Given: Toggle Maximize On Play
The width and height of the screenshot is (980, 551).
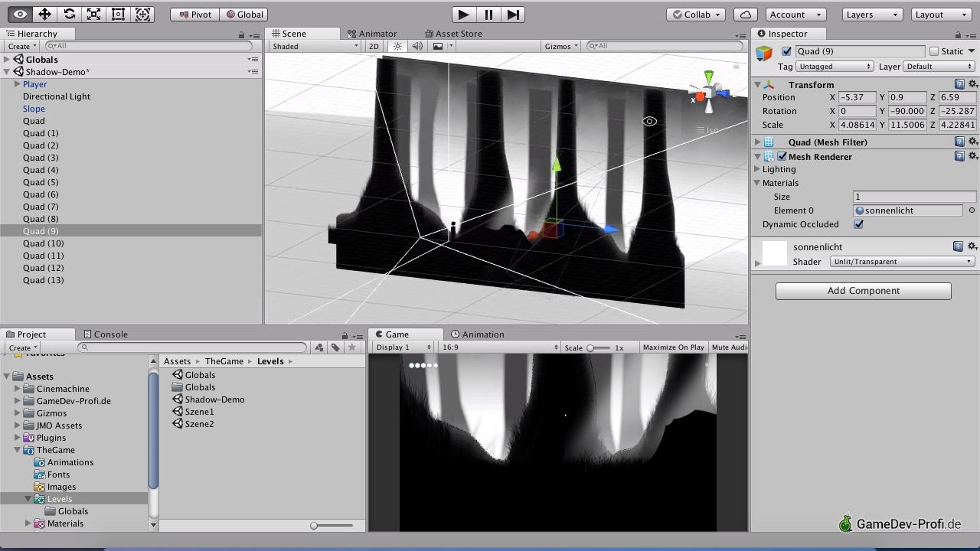Looking at the screenshot, I should pyautogui.click(x=674, y=347).
